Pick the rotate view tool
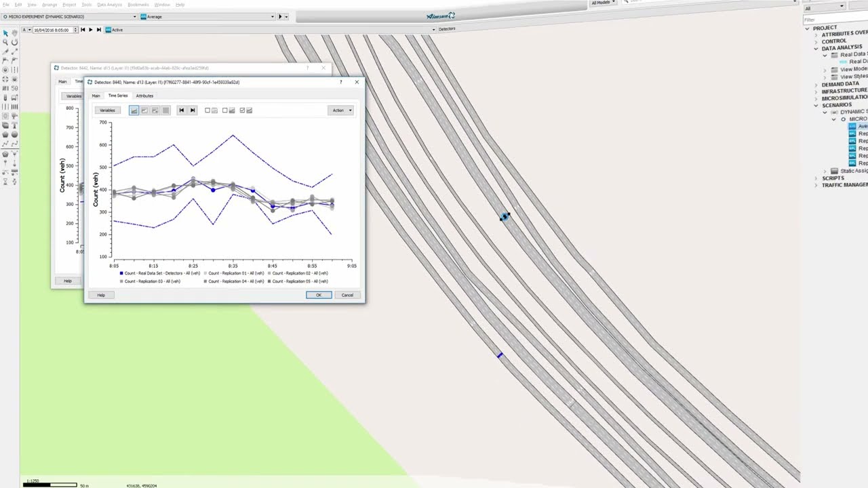Image resolution: width=868 pixels, height=488 pixels. pyautogui.click(x=15, y=42)
